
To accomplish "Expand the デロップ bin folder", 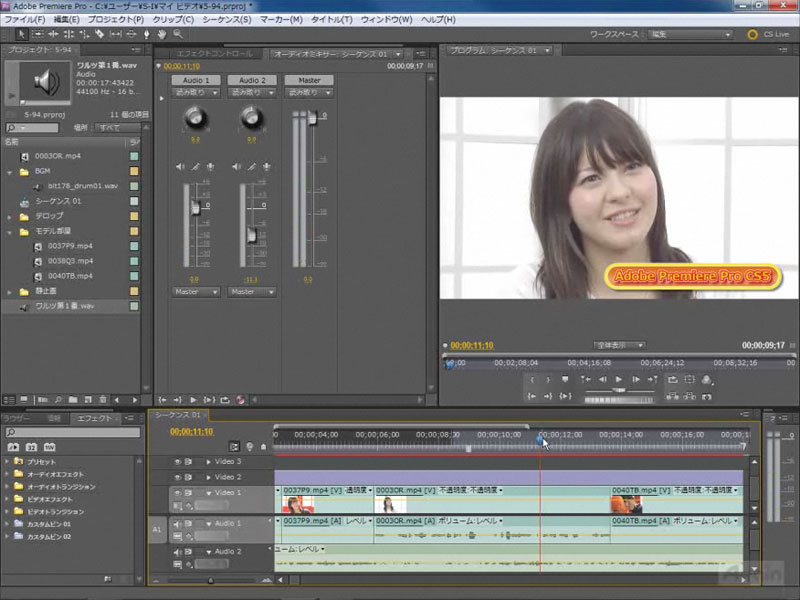I will pos(10,215).
